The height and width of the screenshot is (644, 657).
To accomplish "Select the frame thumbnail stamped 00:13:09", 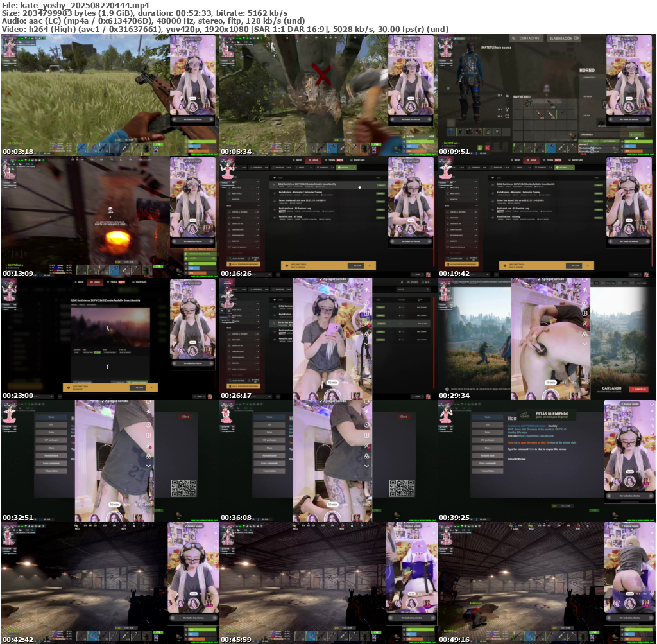I will pyautogui.click(x=110, y=217).
